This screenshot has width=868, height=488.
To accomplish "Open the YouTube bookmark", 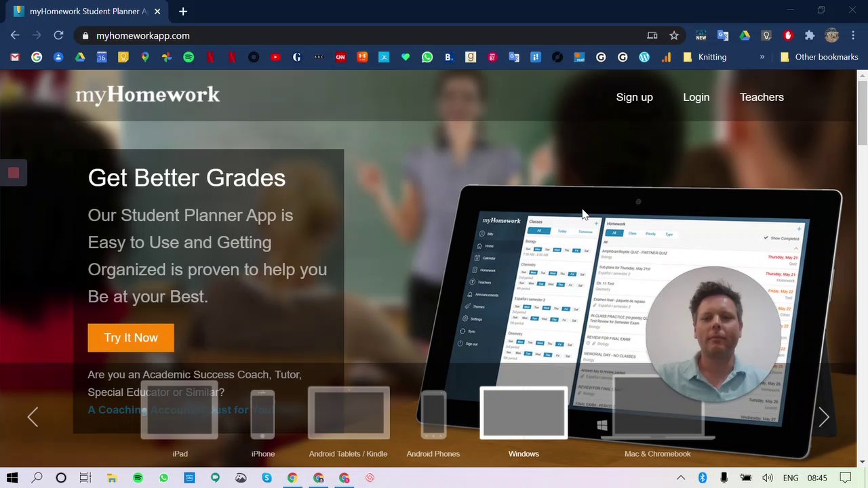I will pyautogui.click(x=275, y=57).
